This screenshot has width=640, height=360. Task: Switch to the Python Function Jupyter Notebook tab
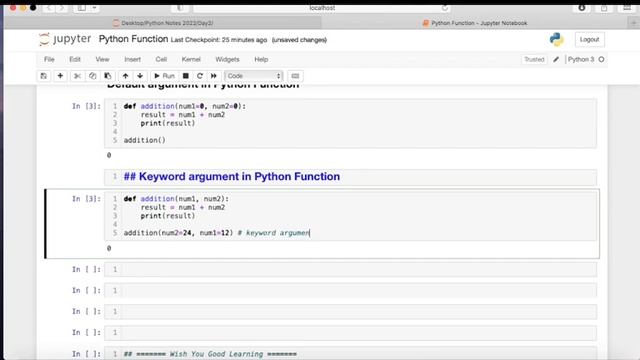click(475, 23)
